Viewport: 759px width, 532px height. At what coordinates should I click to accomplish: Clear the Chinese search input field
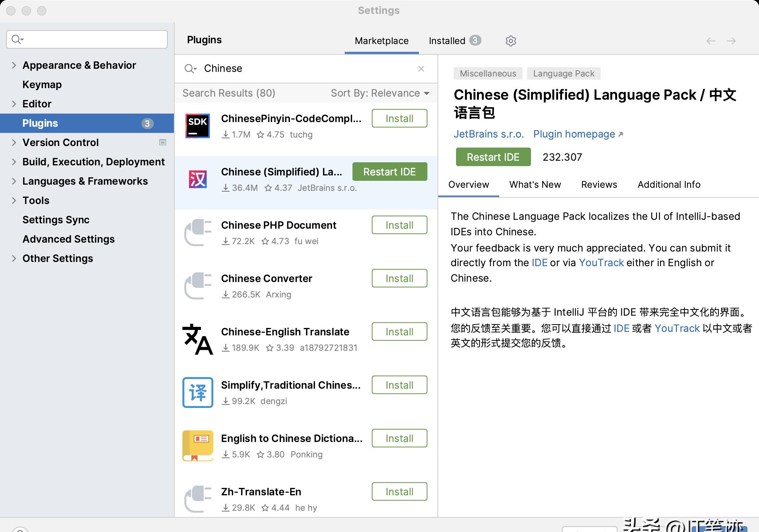click(x=421, y=69)
